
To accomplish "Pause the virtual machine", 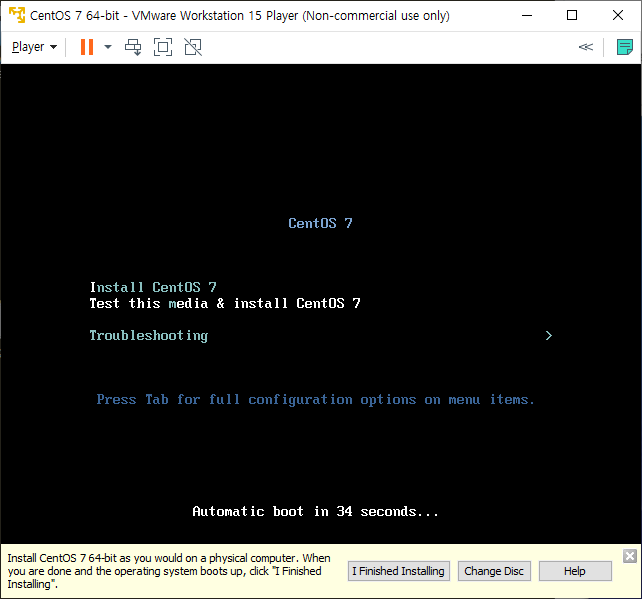I will pos(87,47).
